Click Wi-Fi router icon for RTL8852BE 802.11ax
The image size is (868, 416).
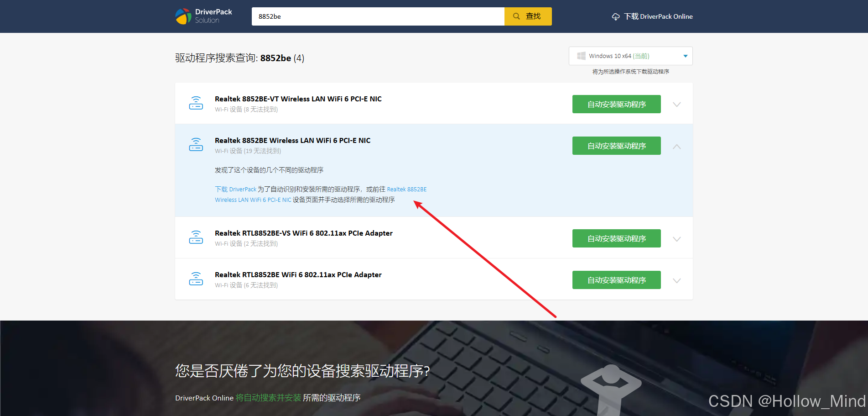(196, 279)
